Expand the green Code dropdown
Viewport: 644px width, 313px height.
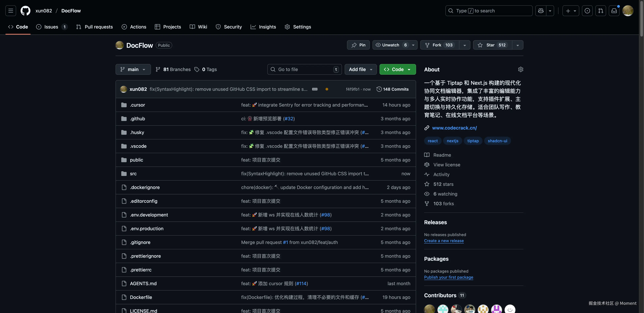397,69
